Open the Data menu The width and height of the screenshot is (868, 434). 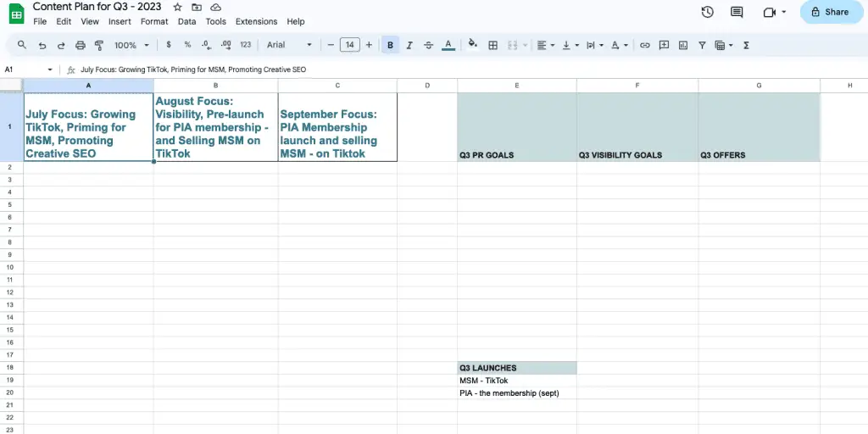[187, 21]
